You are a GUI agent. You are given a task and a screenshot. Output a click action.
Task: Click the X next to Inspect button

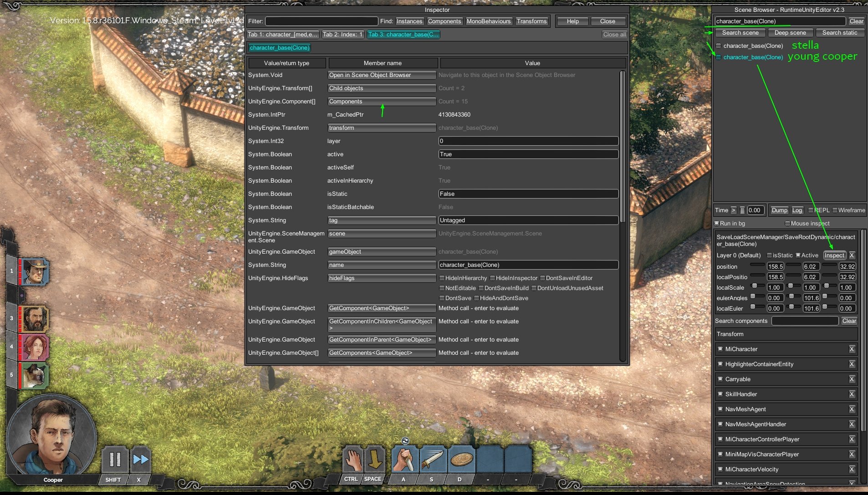(x=852, y=255)
